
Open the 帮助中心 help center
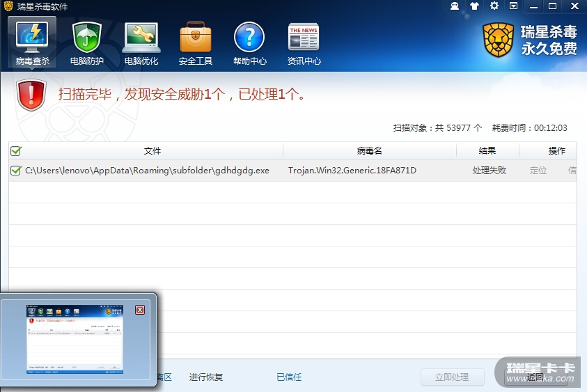250,43
